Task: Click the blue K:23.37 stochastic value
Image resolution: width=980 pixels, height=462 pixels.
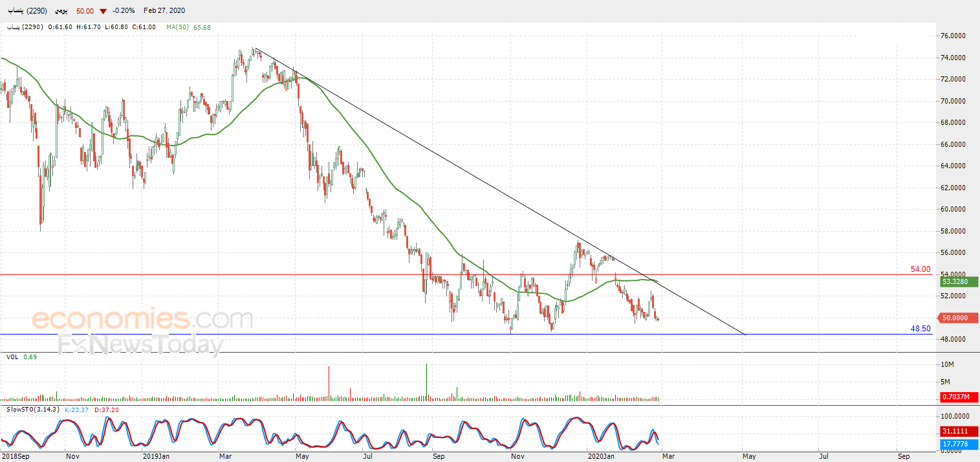Action: 78,410
